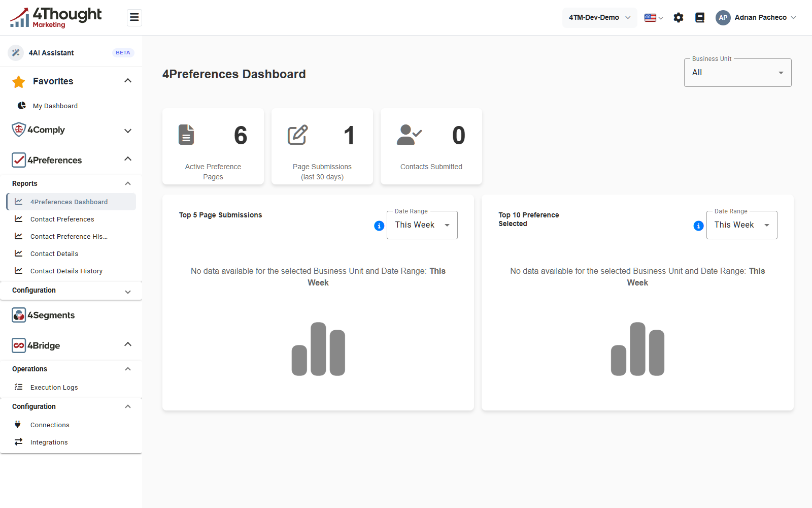Open Integrations page
The image size is (812, 508).
pyautogui.click(x=49, y=442)
